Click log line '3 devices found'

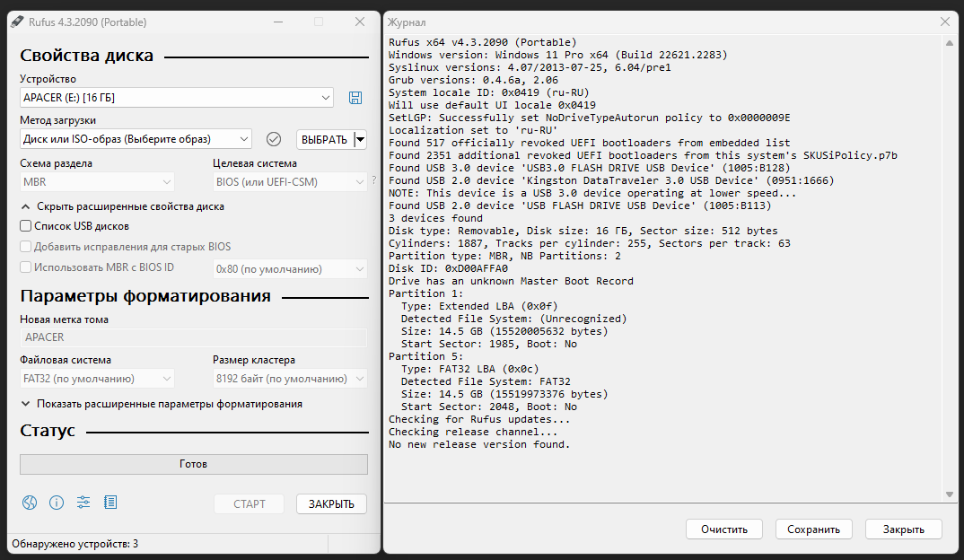pos(435,218)
